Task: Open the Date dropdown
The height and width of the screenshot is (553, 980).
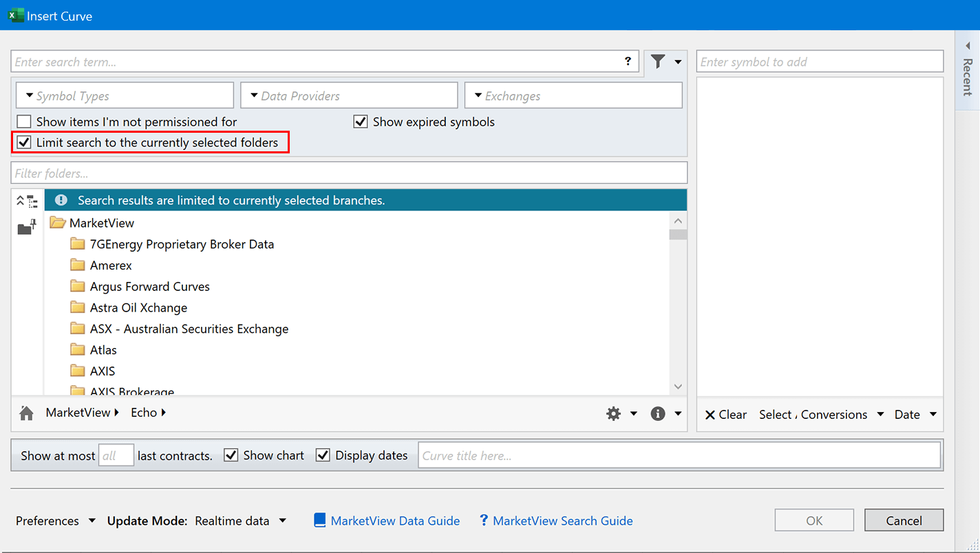Action: pos(916,415)
